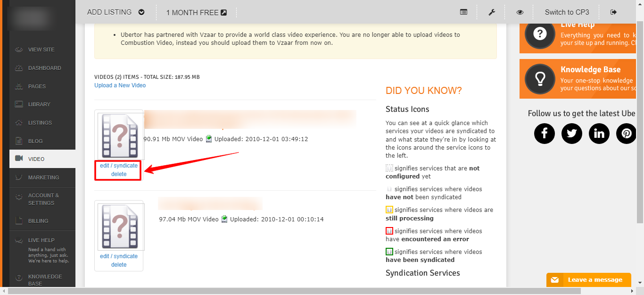644x295 pixels.
Task: Select Switch to CP3
Action: tap(567, 12)
